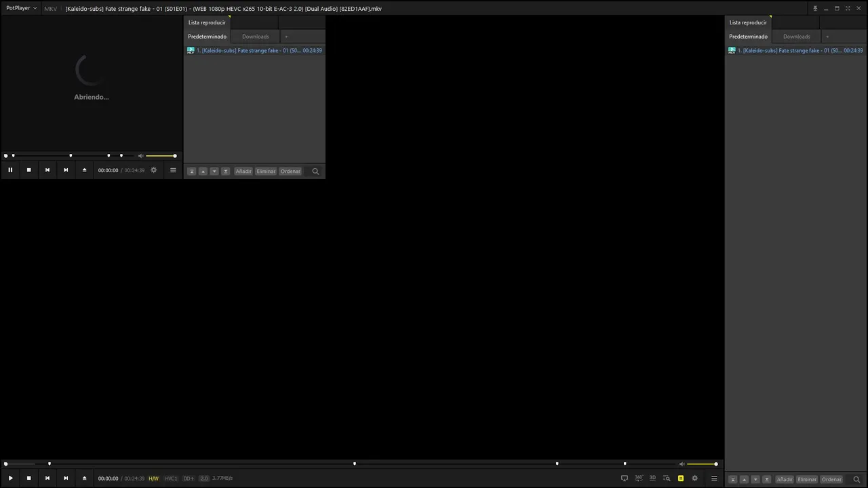868x488 pixels.
Task: Adjust the main player's yellow volume slider
Action: [x=702, y=464]
